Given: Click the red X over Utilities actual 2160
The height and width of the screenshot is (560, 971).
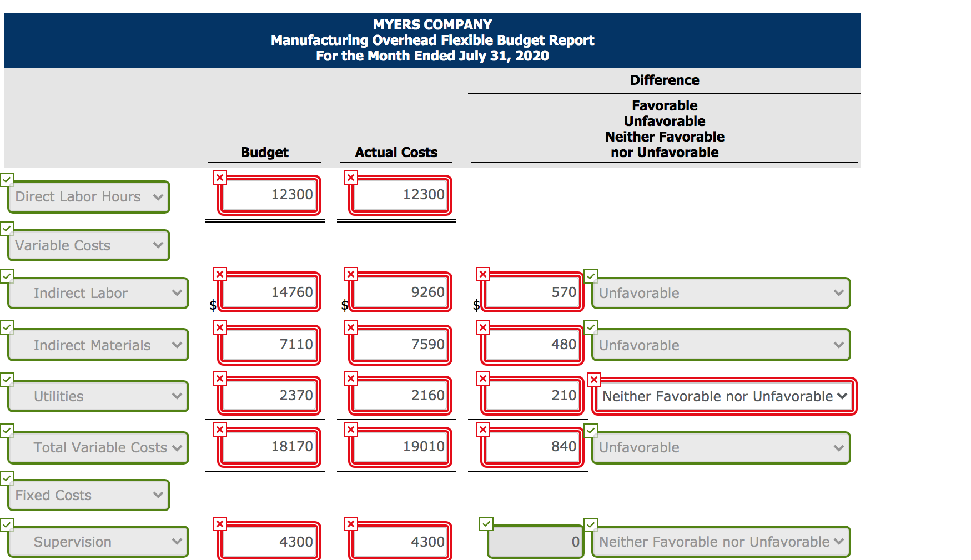Looking at the screenshot, I should pyautogui.click(x=351, y=379).
